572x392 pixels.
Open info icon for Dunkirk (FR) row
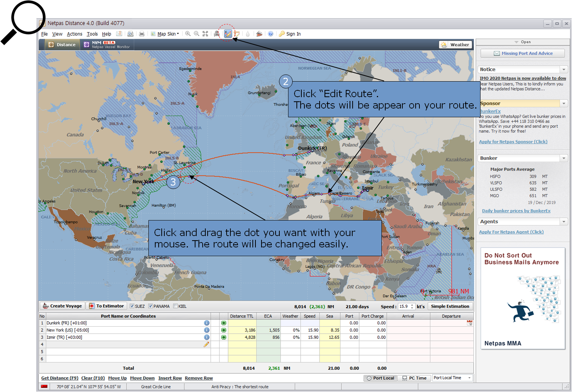pyautogui.click(x=207, y=323)
